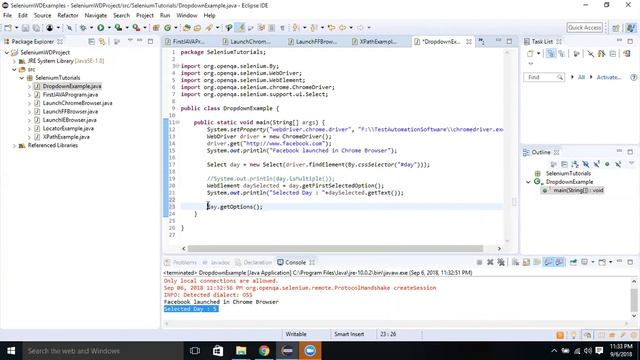Open Display Selected Console dropdown arrow
The height and width of the screenshot is (360, 640).
pos(592,262)
